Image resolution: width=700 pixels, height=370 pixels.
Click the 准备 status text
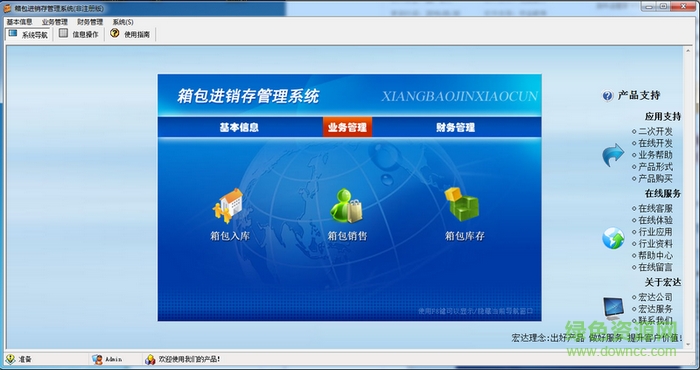point(25,359)
